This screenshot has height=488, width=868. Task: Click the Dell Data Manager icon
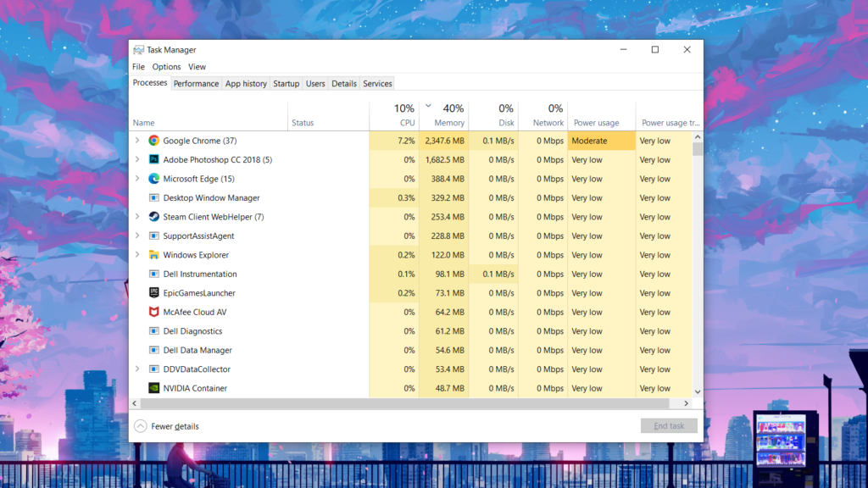[154, 350]
